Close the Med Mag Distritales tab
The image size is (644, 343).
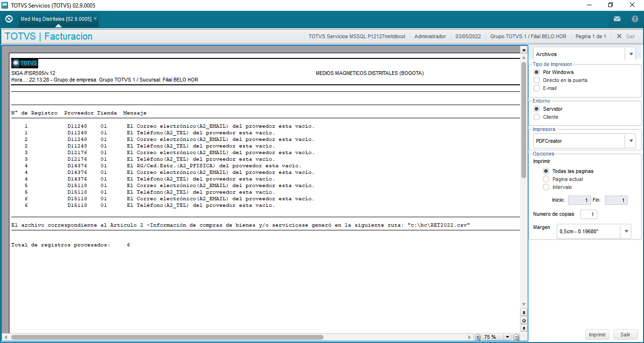tap(95, 19)
